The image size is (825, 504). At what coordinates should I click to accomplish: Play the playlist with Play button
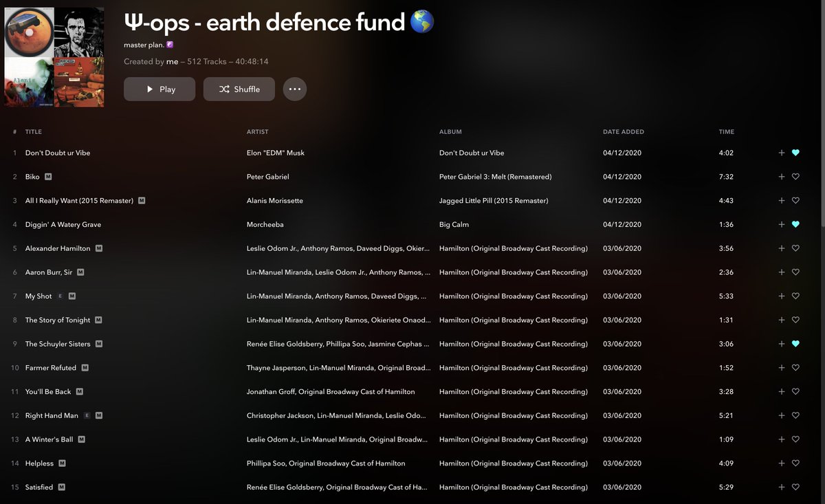click(159, 89)
